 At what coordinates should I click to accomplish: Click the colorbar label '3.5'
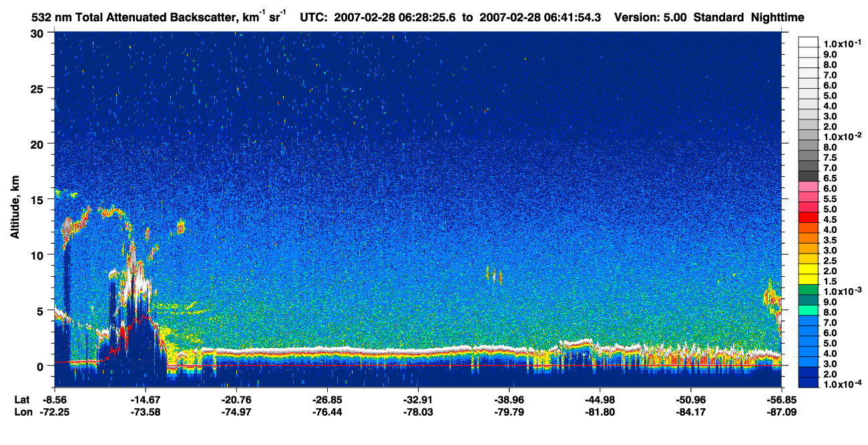coord(830,240)
